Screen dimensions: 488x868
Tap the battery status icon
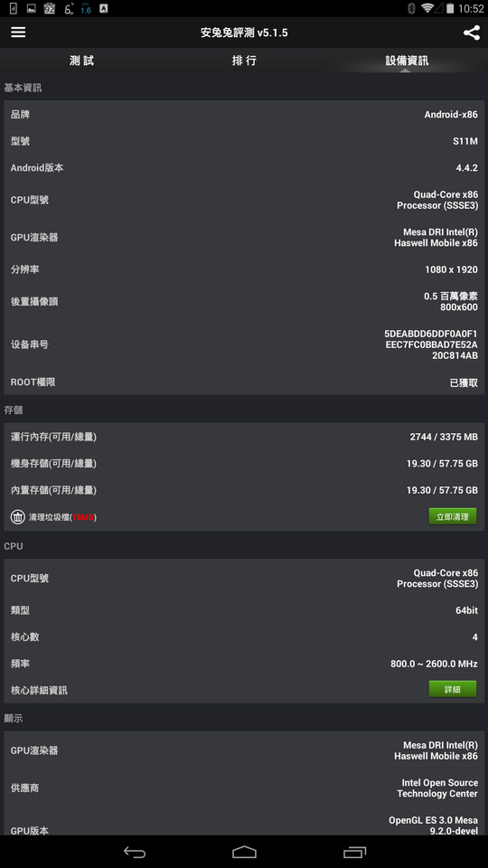click(x=450, y=8)
